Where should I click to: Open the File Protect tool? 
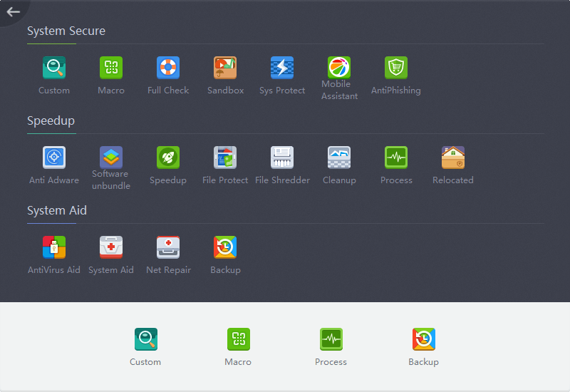[x=225, y=158]
